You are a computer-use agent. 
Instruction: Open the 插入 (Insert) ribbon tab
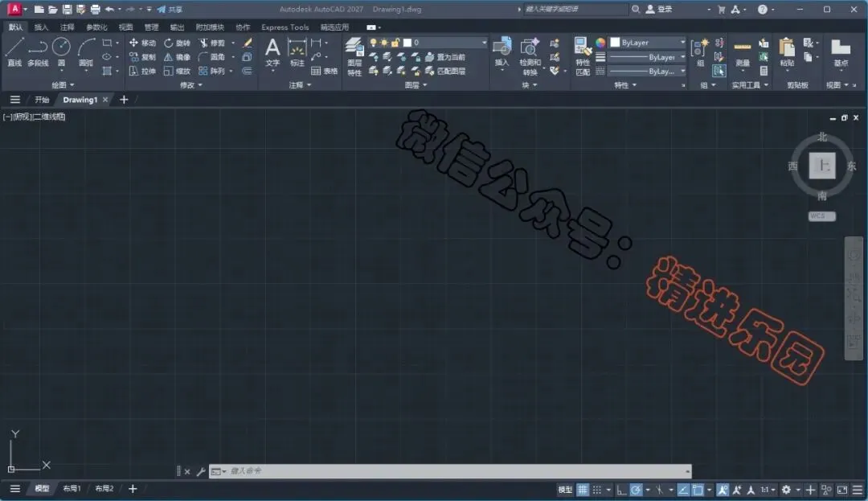[x=41, y=27]
